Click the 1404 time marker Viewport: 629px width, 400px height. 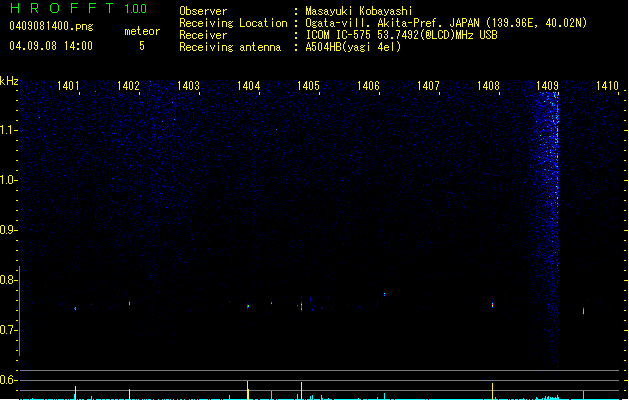[248, 85]
